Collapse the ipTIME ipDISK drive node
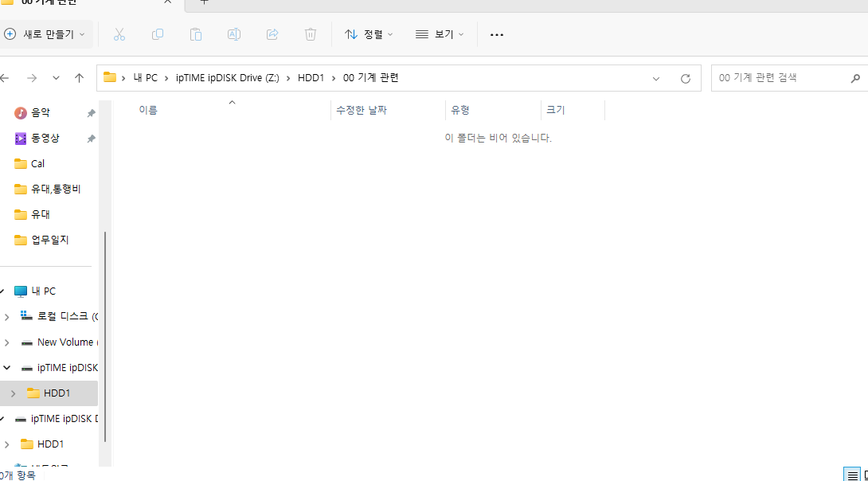This screenshot has width=868, height=481. 6,368
